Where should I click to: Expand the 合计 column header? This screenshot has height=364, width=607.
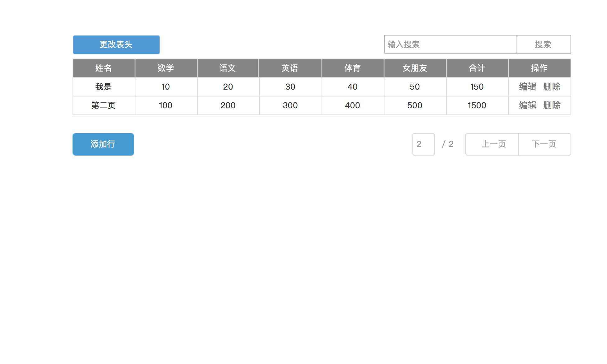coord(477,68)
